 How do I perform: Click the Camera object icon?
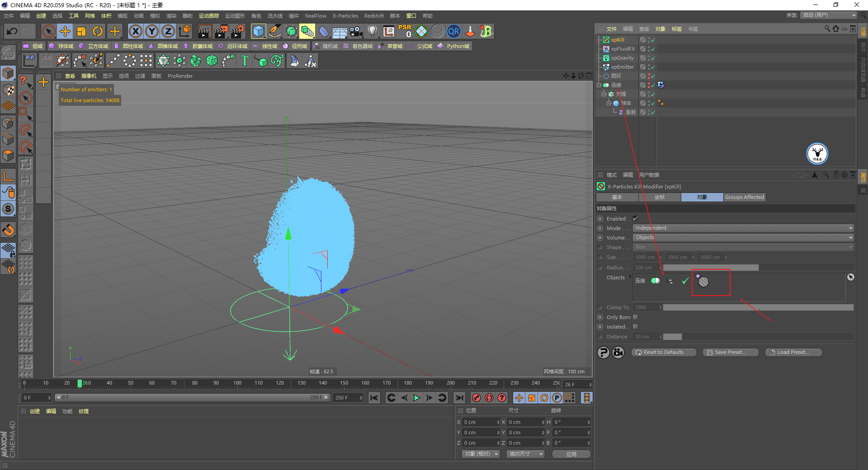356,31
